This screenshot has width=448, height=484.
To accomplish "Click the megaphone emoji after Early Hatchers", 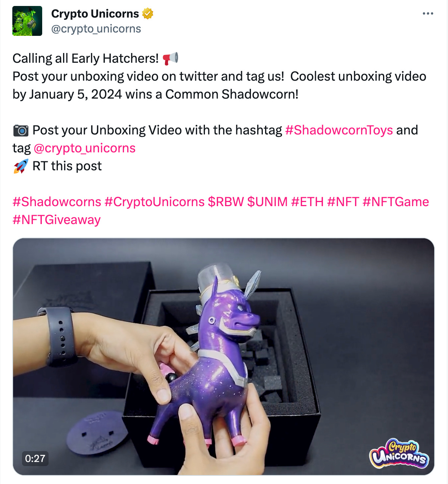I will tap(170, 59).
